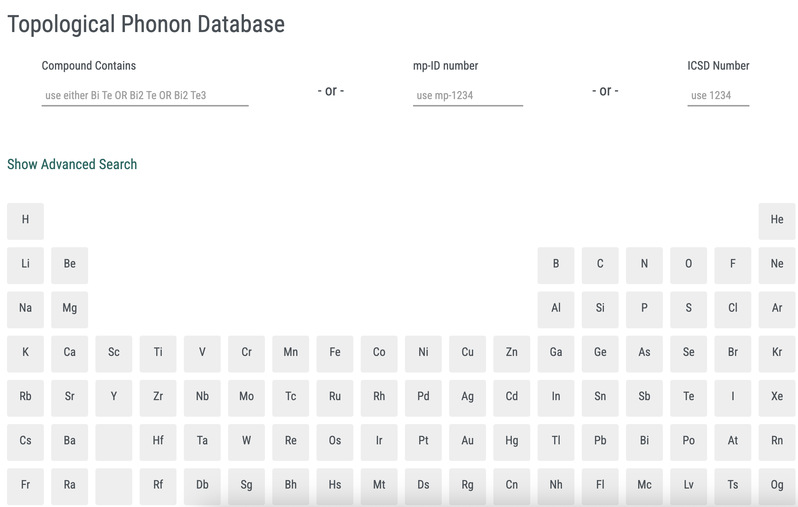Viewport: 798px width, 507px height.
Task: Select the Li element tile
Action: [25, 266]
